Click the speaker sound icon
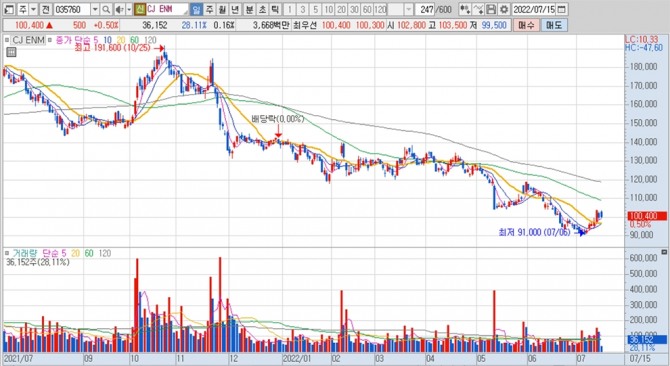Viewport: 670px width, 366px height. 120,9
